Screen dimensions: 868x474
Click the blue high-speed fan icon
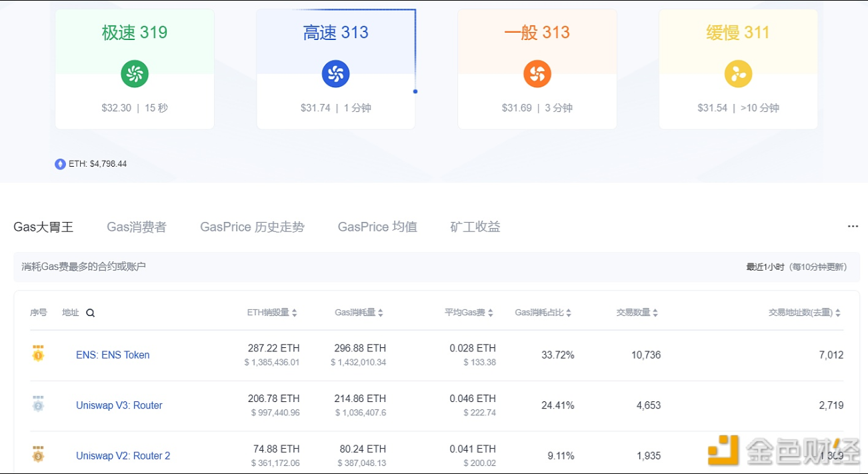[336, 74]
